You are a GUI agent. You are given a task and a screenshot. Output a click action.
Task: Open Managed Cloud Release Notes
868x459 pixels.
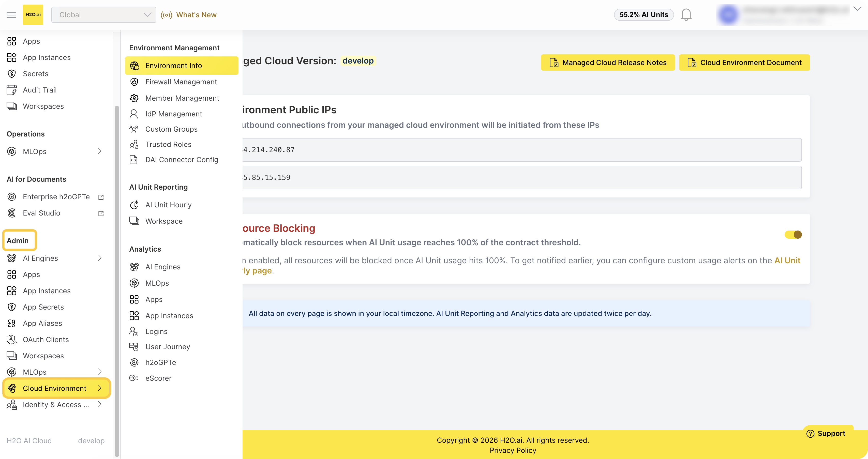(608, 63)
